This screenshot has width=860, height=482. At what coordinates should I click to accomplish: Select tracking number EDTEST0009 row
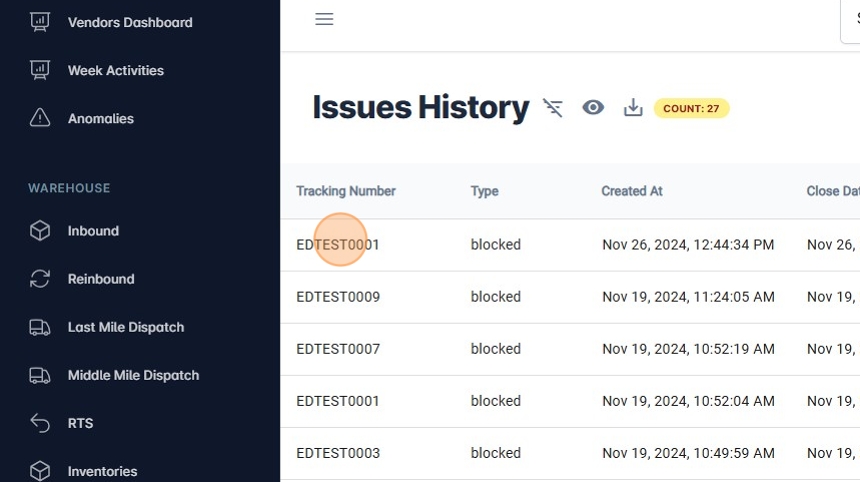click(x=338, y=297)
